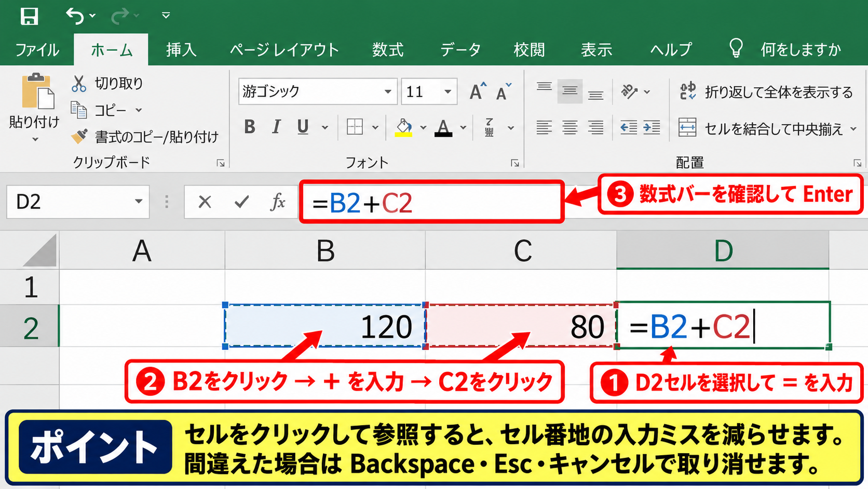This screenshot has height=489, width=868.
Task: Open the Font group dialog launcher
Action: tap(514, 163)
